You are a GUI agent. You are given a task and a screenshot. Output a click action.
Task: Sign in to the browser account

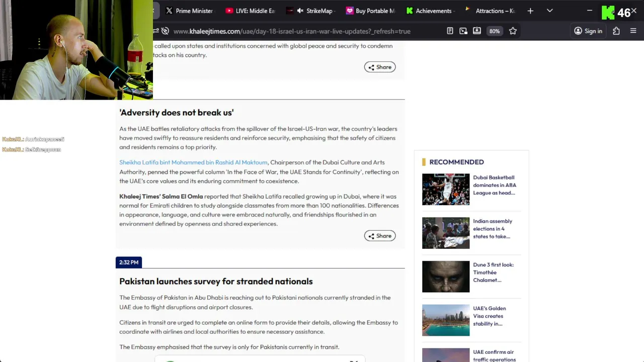tap(588, 31)
